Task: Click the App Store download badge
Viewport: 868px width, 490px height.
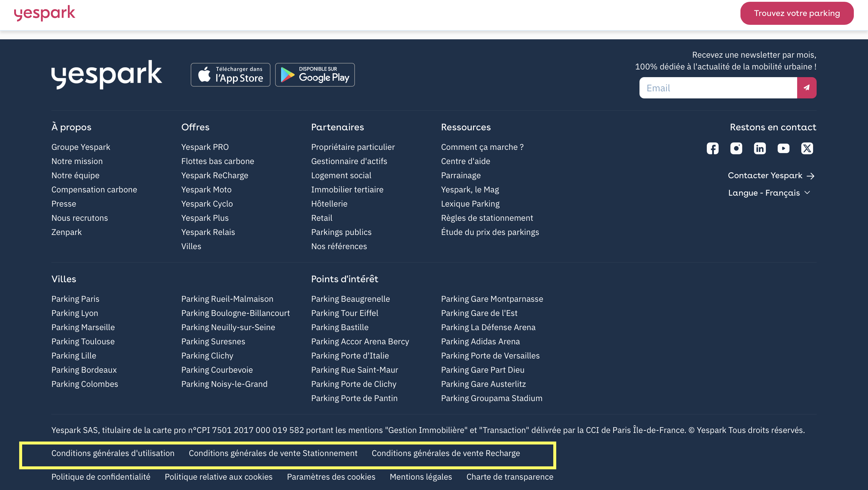Action: coord(231,74)
